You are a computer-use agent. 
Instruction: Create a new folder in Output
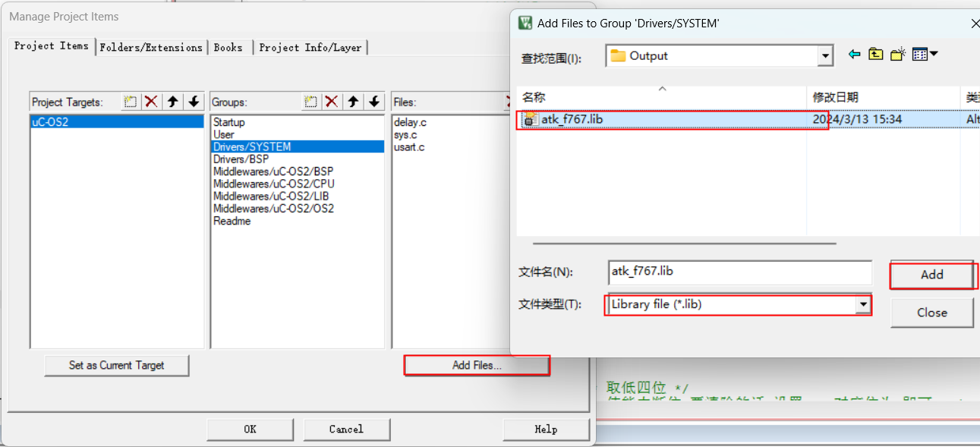[898, 55]
